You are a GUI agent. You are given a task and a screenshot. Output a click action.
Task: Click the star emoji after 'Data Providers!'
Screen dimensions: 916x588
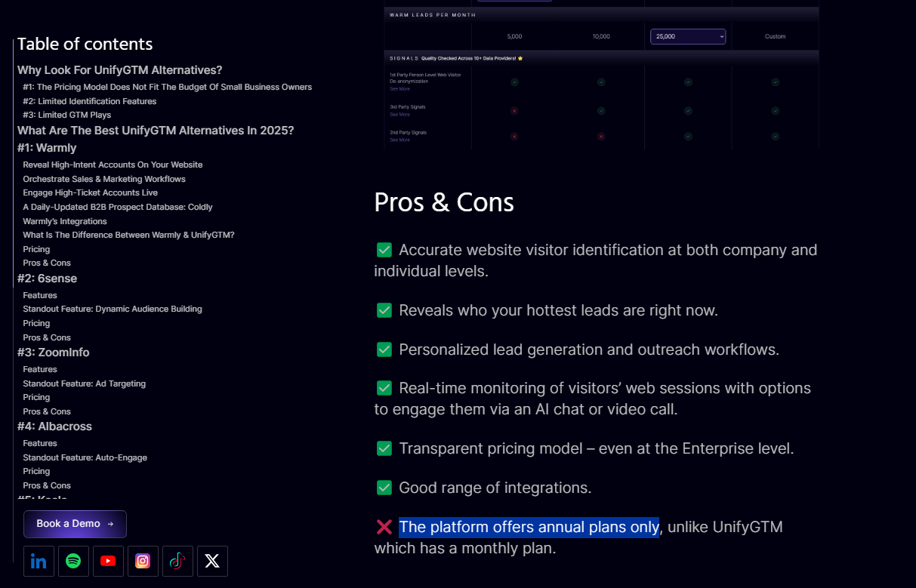point(520,58)
